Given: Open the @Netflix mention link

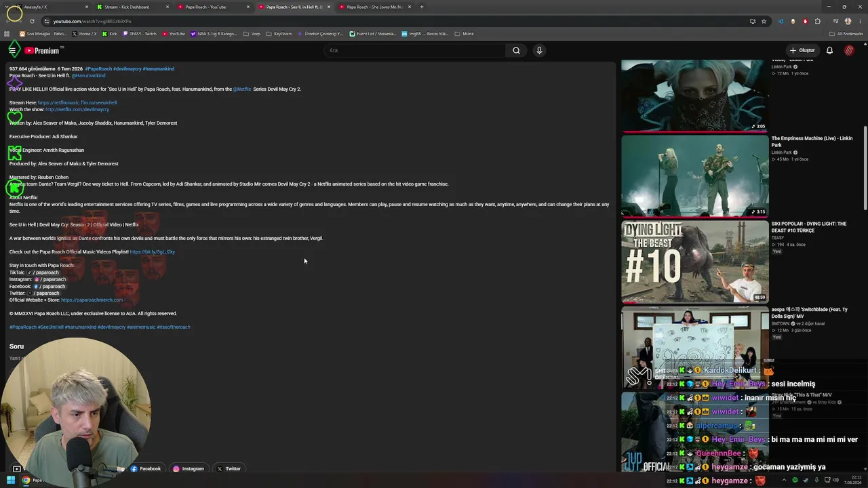Looking at the screenshot, I should pyautogui.click(x=242, y=89).
